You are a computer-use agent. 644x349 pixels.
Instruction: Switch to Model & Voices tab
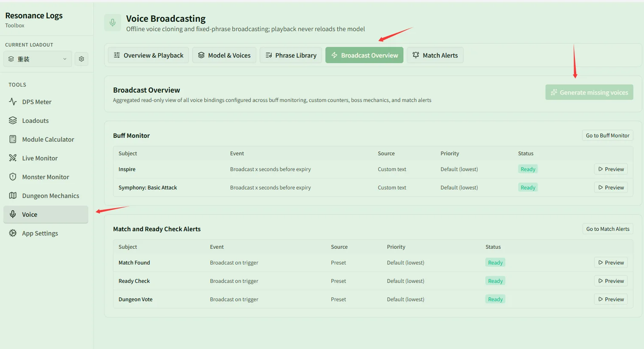coord(224,55)
